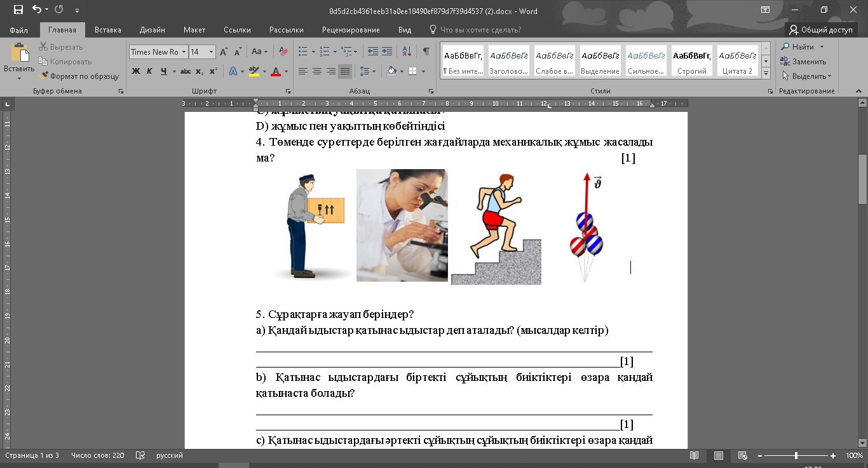The image size is (868, 468).
Task: Click the Paste (Вставить) clipboard icon
Action: click(x=19, y=53)
